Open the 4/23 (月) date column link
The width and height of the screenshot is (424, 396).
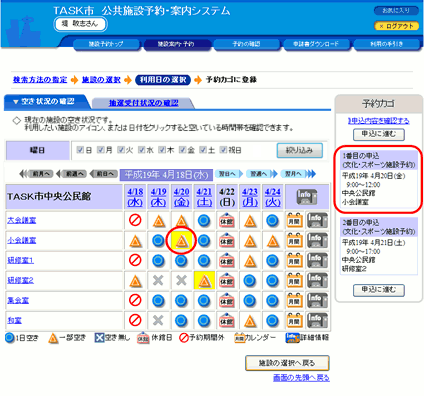250,197
